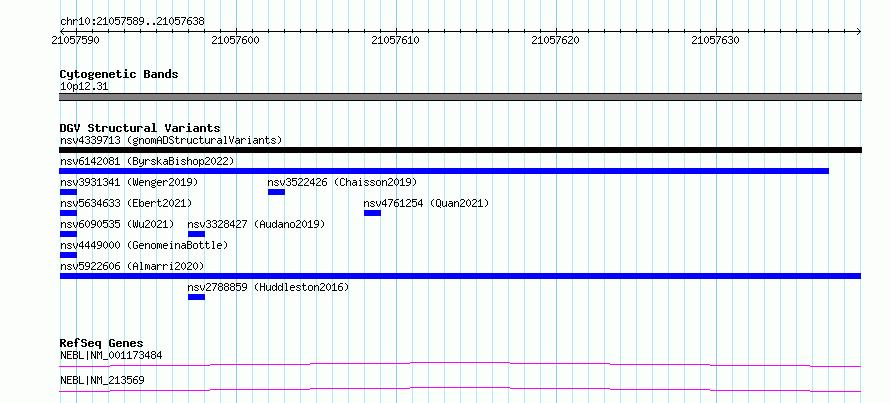
Task: Select the blue nsv6142081 variant bar
Action: [x=444, y=171]
